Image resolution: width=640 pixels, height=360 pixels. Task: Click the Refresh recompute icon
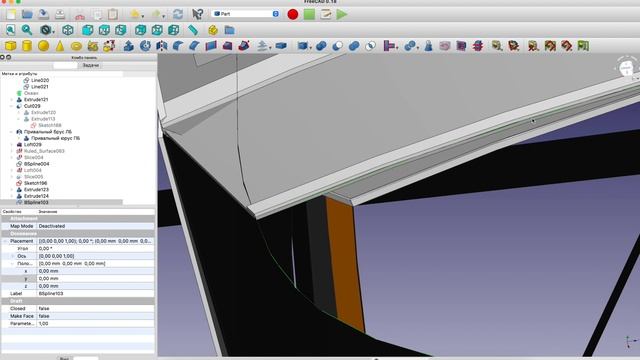pyautogui.click(x=178, y=14)
